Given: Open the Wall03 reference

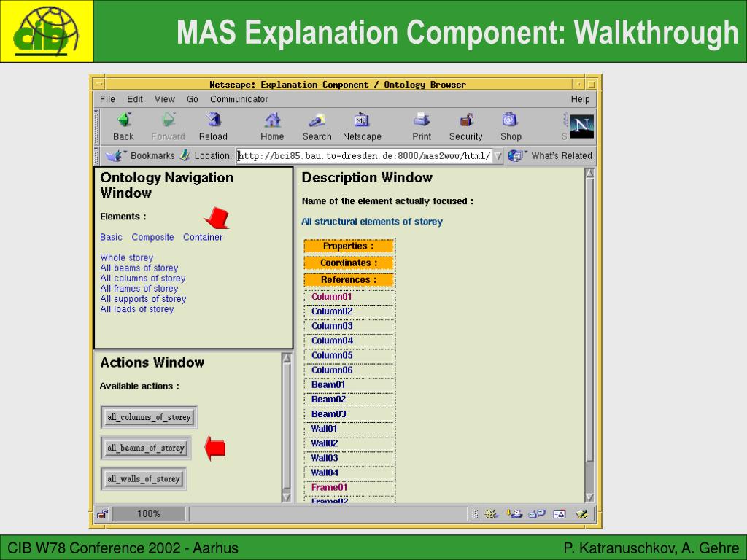Looking at the screenshot, I should click(x=325, y=458).
